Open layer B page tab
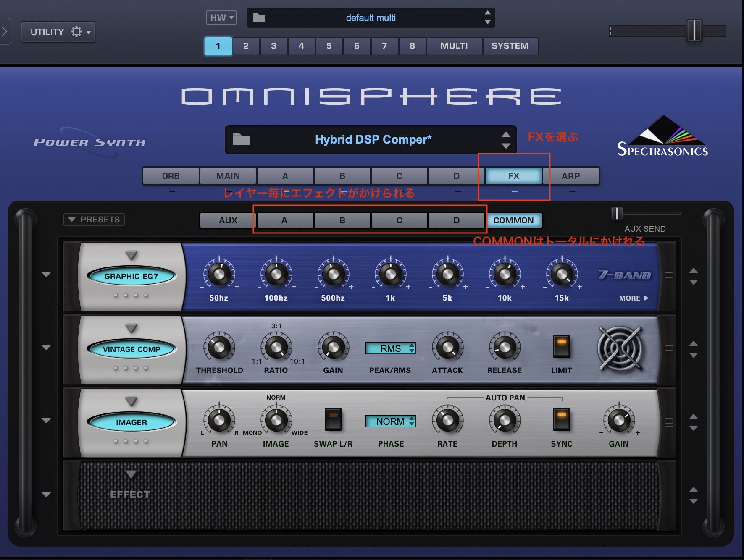This screenshot has height=560, width=744. 342,176
